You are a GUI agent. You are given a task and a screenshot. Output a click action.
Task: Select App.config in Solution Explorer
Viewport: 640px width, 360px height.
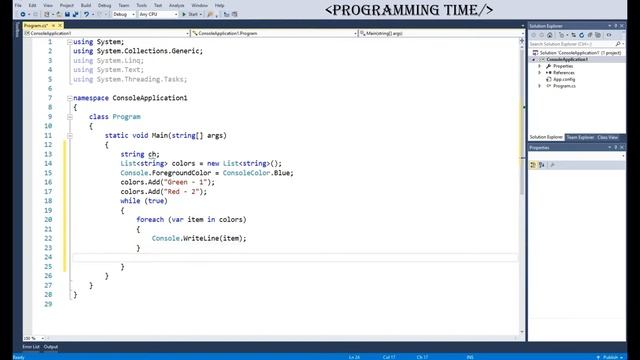point(564,80)
